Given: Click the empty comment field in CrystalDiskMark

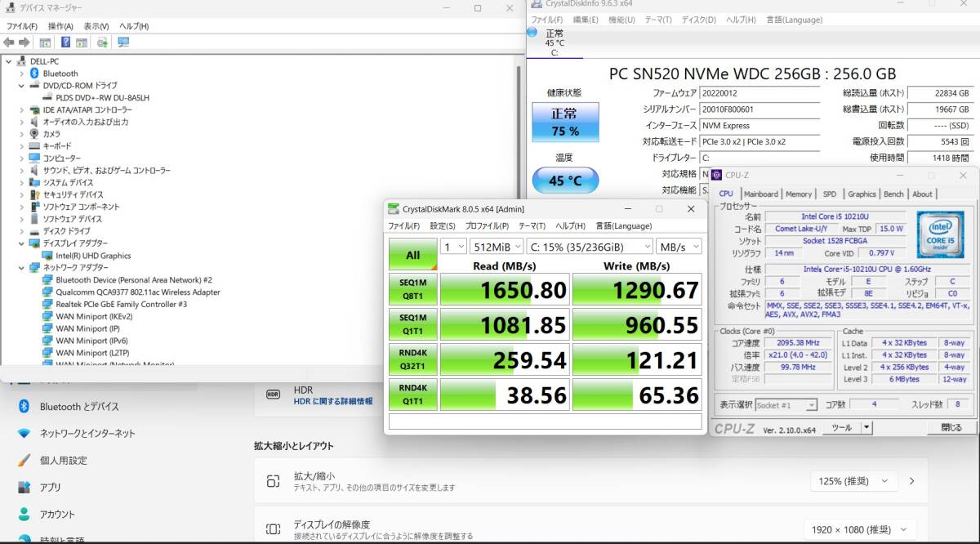Looking at the screenshot, I should pyautogui.click(x=545, y=421).
